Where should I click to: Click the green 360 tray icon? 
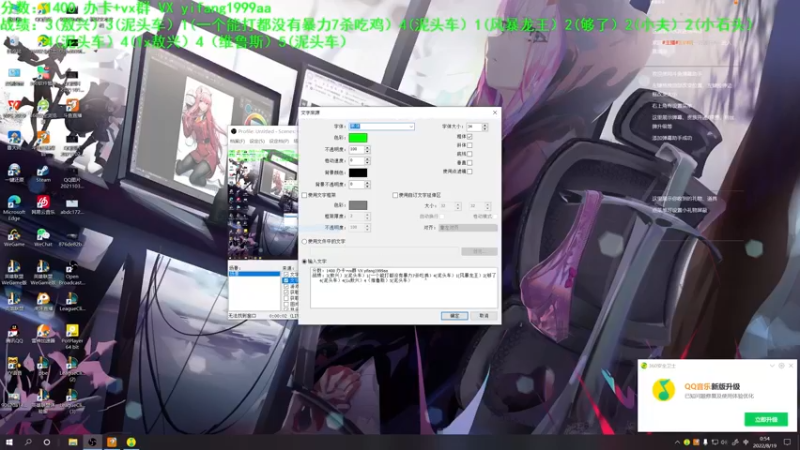coord(687,442)
